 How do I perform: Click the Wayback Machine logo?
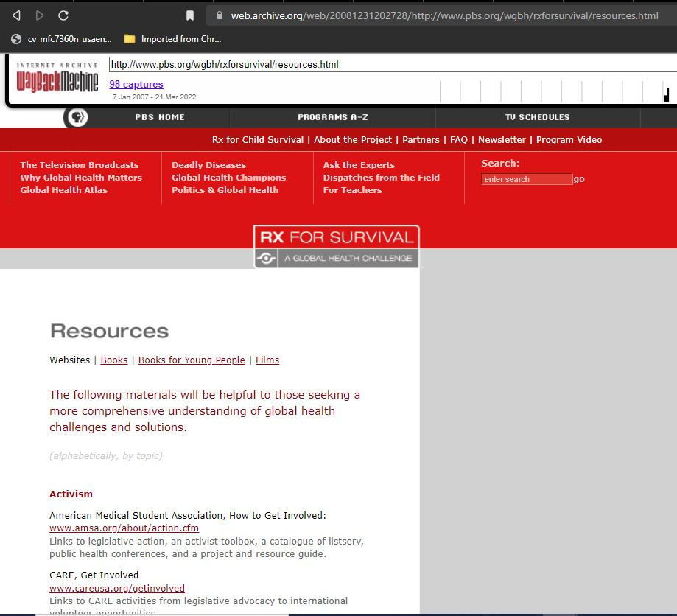click(57, 78)
